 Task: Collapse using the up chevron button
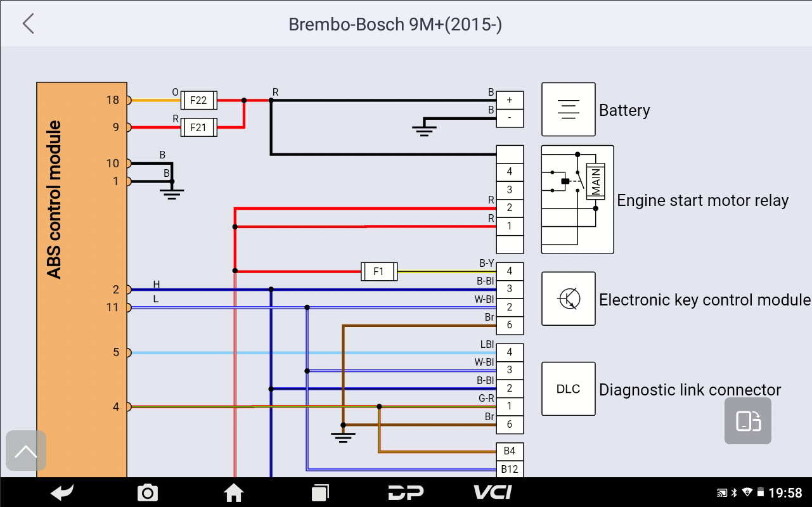(26, 451)
